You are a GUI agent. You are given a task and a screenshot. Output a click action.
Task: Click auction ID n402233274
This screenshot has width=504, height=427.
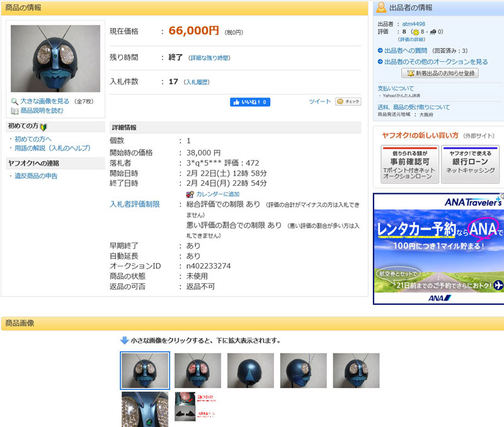(209, 266)
